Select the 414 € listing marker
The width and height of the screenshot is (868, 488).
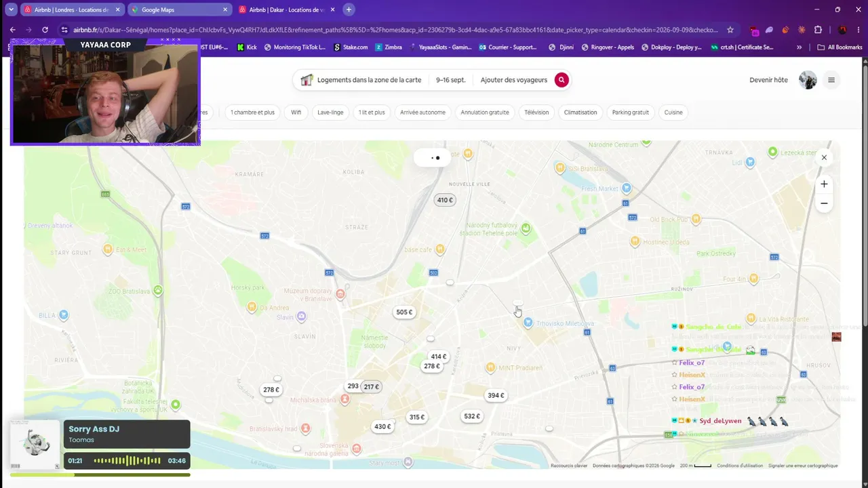[x=439, y=357]
